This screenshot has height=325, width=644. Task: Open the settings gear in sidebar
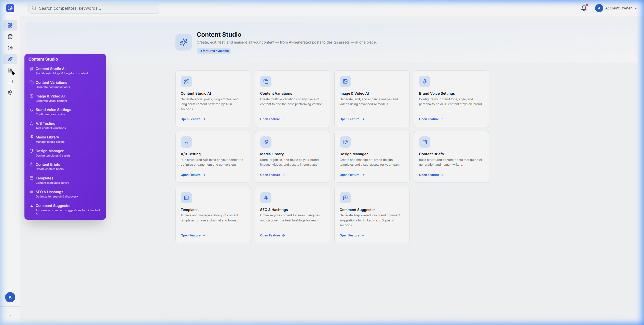coord(10,93)
